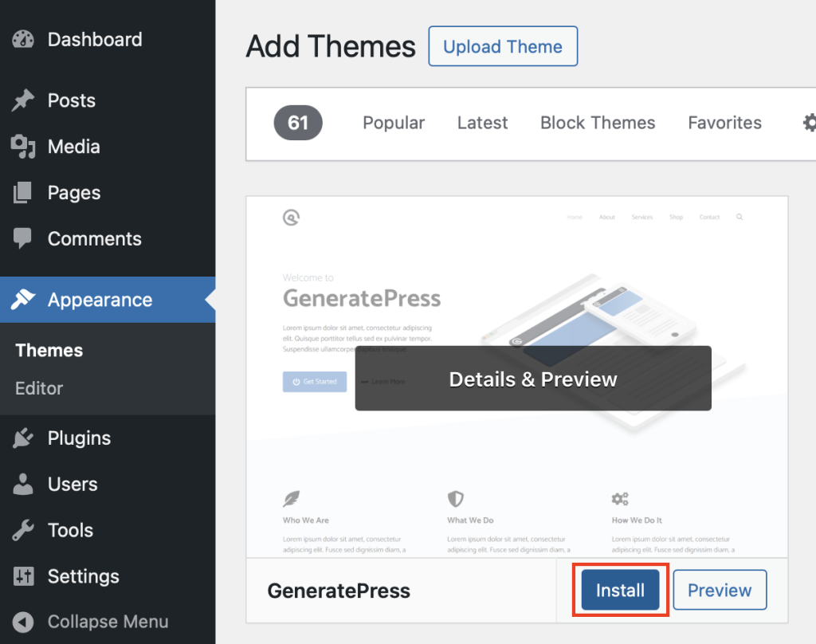816x644 pixels.
Task: Click the Plugins plug icon
Action: [23, 438]
